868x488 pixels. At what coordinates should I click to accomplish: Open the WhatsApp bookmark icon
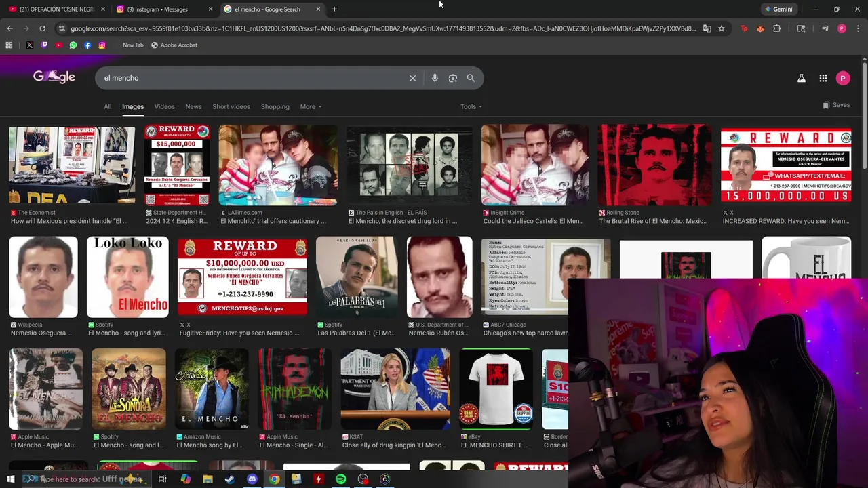(73, 45)
